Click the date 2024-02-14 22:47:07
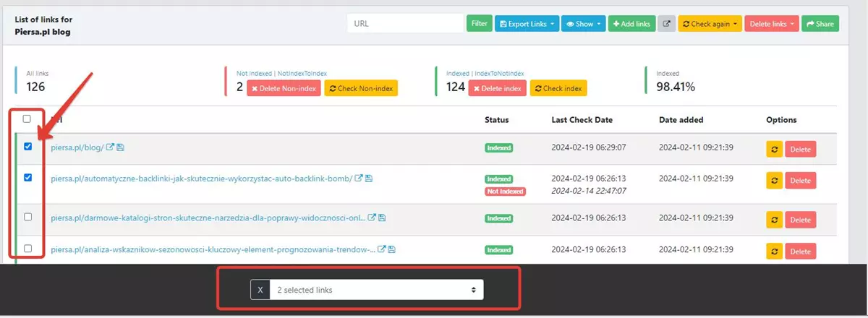The width and height of the screenshot is (868, 318). click(x=590, y=191)
